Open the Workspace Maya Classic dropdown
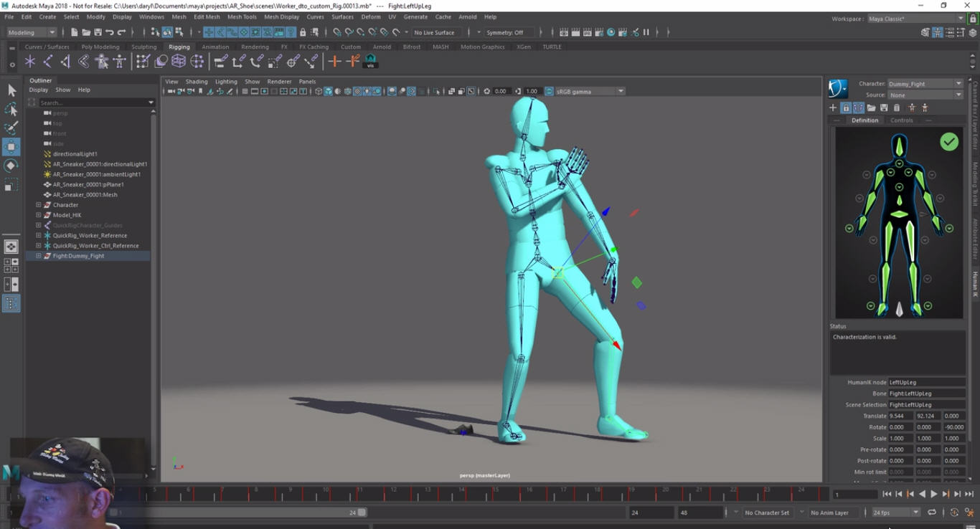The height and width of the screenshot is (529, 980). pos(916,19)
